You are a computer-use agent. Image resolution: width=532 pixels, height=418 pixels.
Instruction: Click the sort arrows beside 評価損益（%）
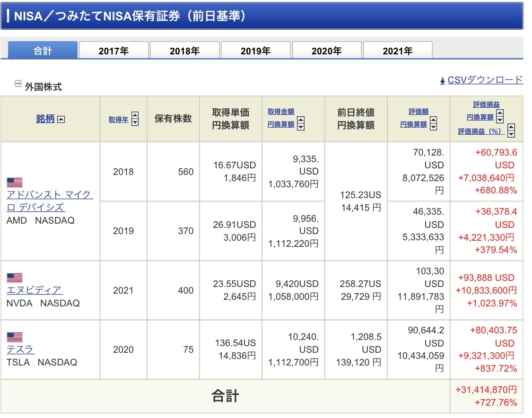click(511, 131)
